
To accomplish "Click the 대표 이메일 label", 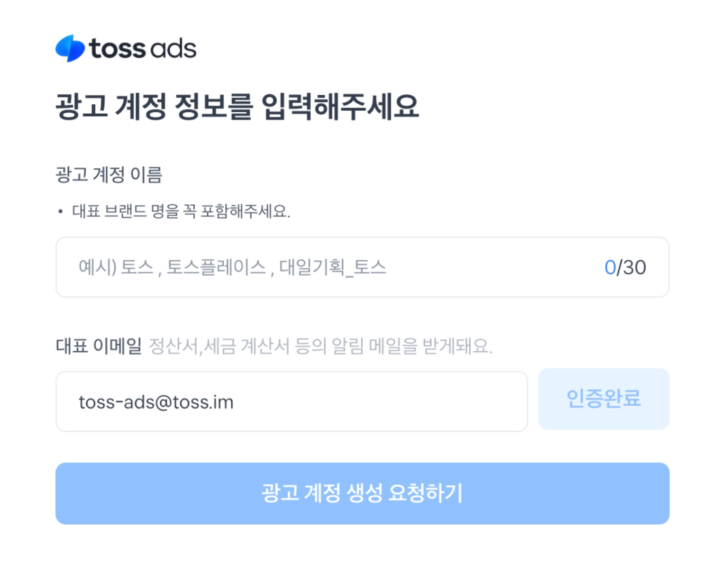I will point(99,346).
